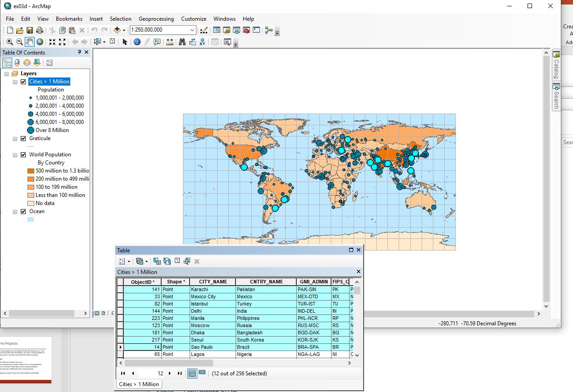Image resolution: width=573 pixels, height=392 pixels.
Task: Select the HTML Popup tool
Action: point(157,41)
